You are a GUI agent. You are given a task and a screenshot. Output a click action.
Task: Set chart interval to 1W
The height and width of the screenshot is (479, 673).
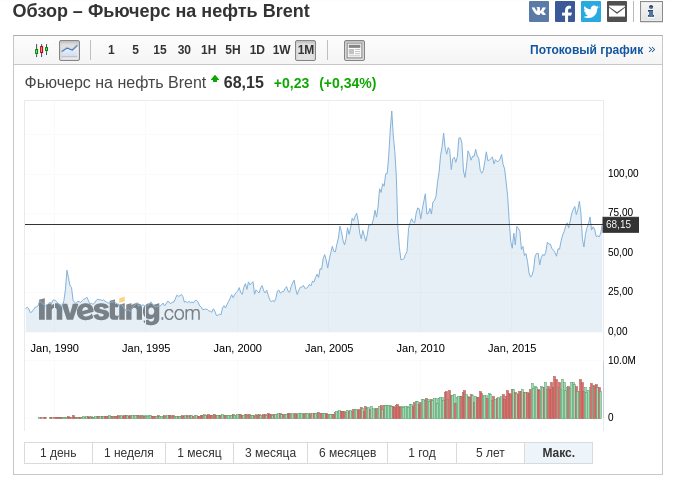(x=281, y=50)
